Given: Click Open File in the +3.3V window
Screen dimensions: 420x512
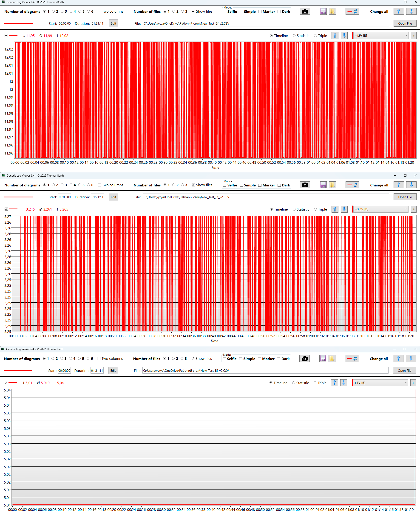Looking at the screenshot, I should [x=405, y=197].
